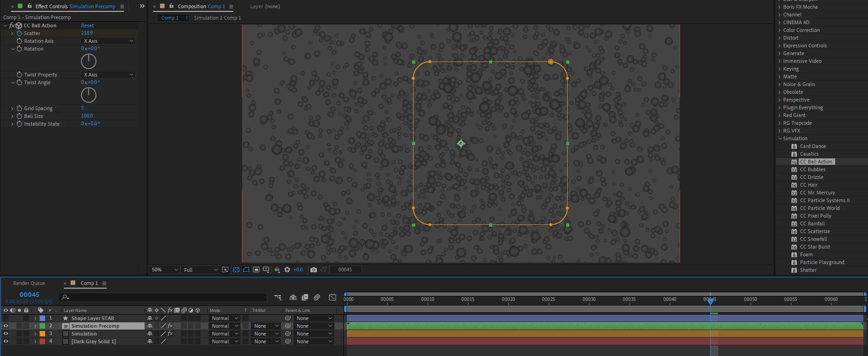Toggle fx switch on Simulation layer
Viewport: 868px width, 356px height.
[170, 334]
